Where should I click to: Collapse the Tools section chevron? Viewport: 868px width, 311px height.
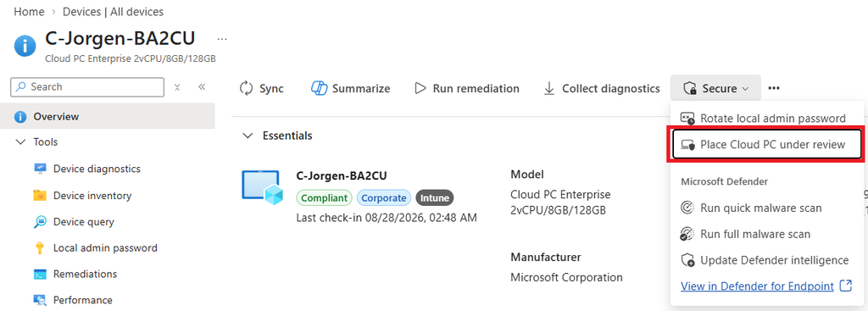click(x=21, y=142)
